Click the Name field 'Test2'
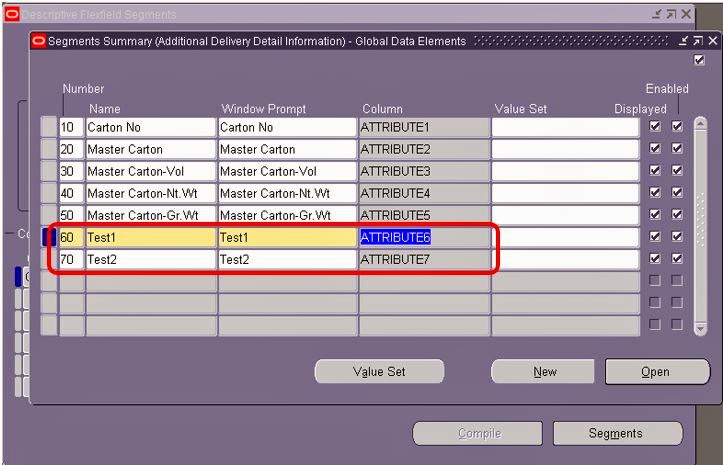 [x=151, y=259]
